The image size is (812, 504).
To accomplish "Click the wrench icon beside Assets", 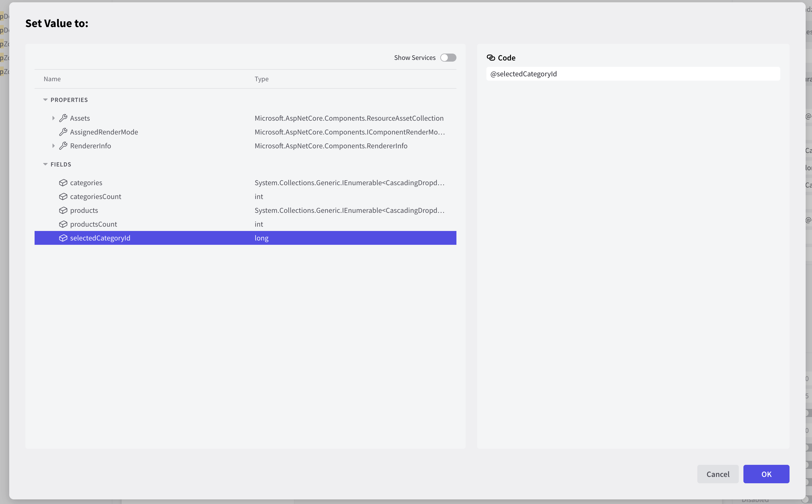I will click(x=63, y=118).
